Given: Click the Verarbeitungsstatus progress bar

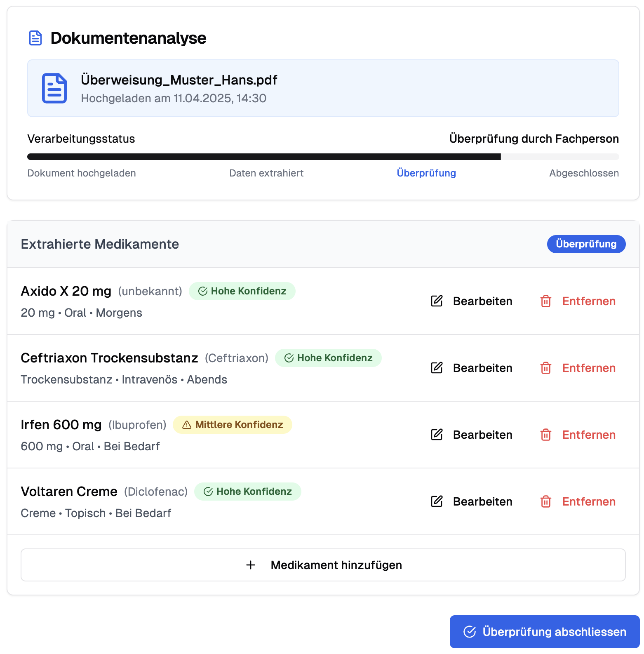Looking at the screenshot, I should pos(323,157).
